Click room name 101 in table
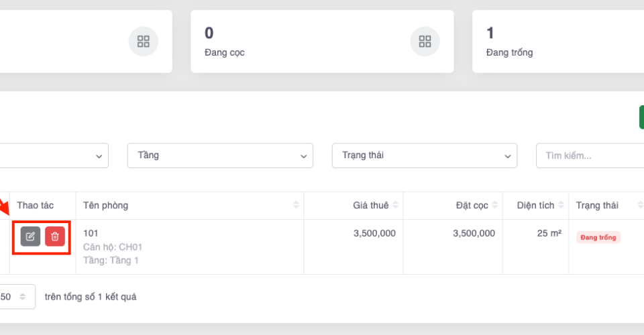 point(91,233)
